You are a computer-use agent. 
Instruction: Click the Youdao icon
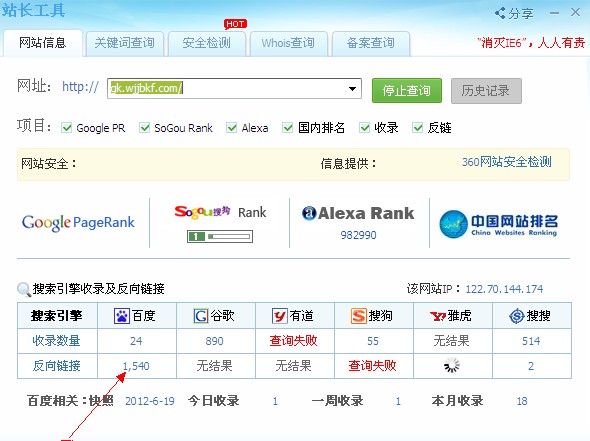pos(280,316)
